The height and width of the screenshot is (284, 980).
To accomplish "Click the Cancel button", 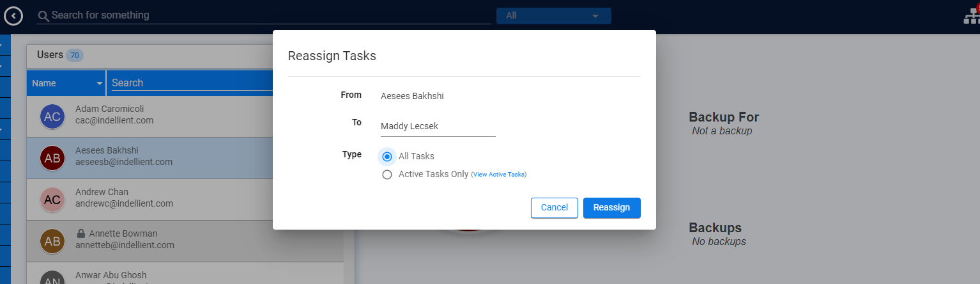I will [x=554, y=208].
